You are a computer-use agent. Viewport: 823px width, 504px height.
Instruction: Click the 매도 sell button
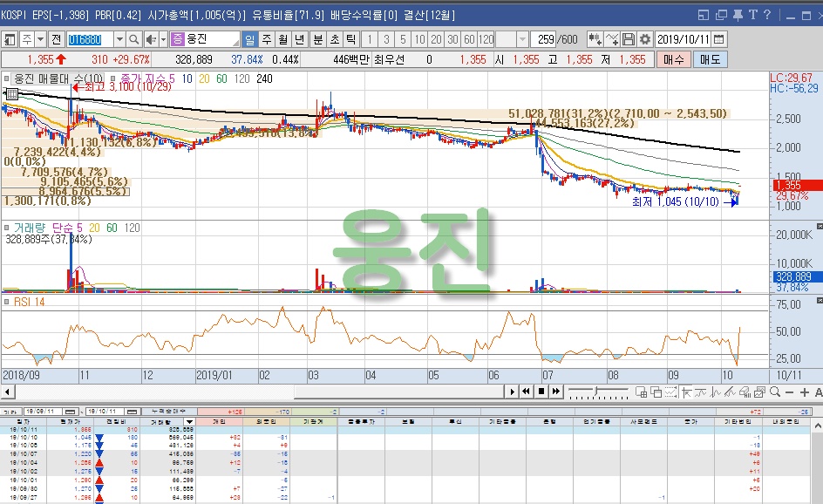711,60
